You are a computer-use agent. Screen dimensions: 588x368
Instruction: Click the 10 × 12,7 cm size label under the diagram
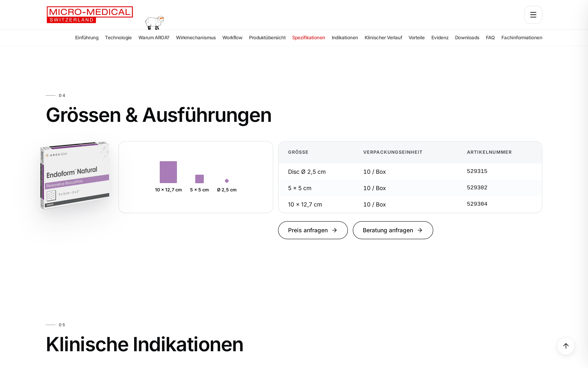(x=168, y=190)
